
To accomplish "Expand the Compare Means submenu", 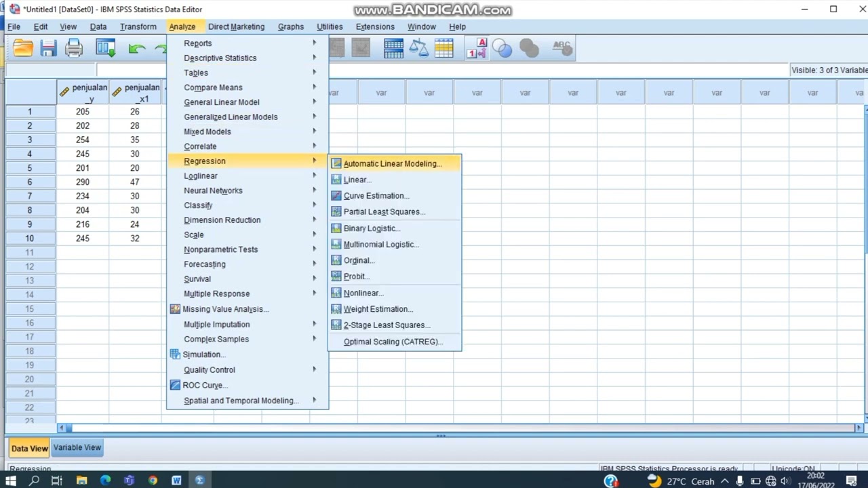I will pos(248,87).
